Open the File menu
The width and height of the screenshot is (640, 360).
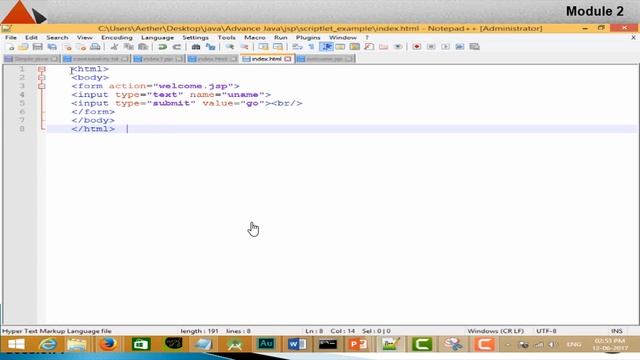(x=11, y=38)
